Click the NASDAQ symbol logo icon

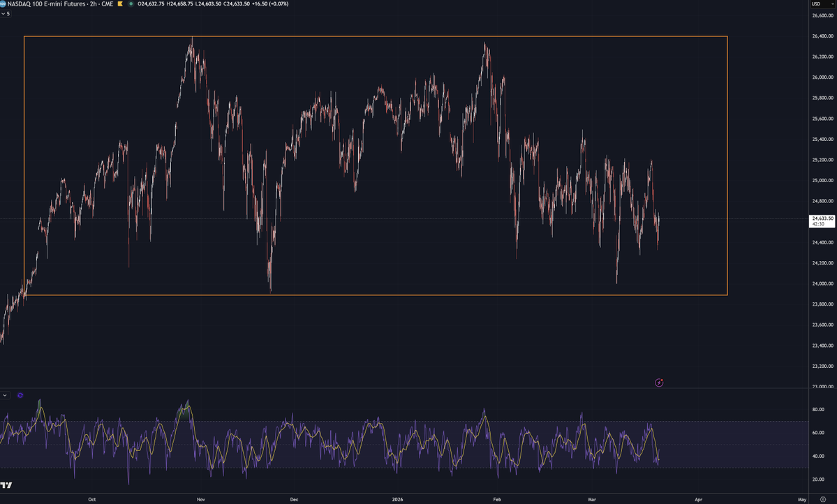pyautogui.click(x=3, y=3)
